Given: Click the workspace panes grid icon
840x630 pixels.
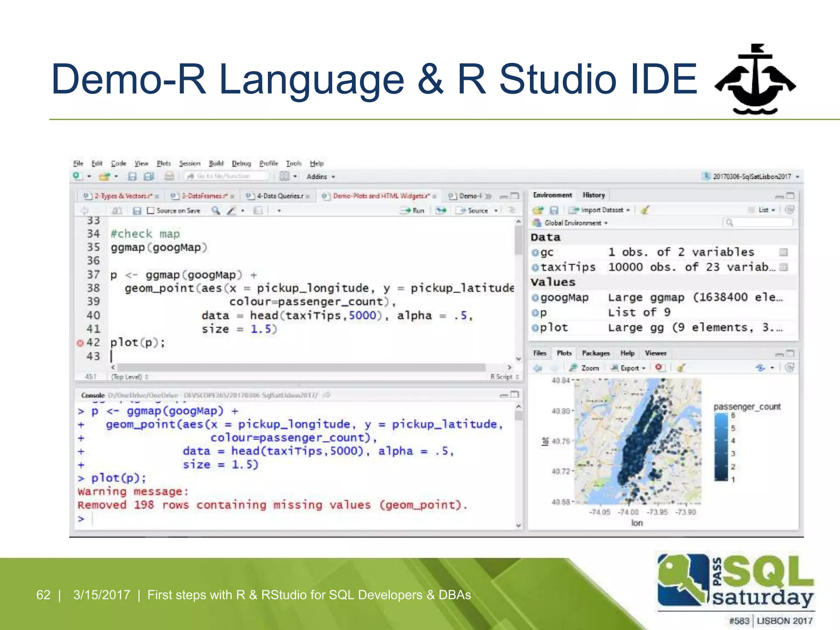Looking at the screenshot, I should tap(284, 176).
